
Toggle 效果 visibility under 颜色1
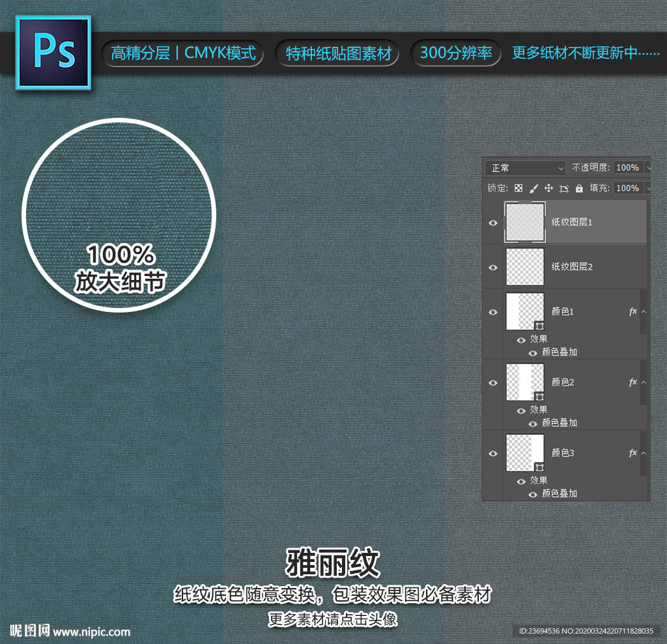[x=521, y=340]
